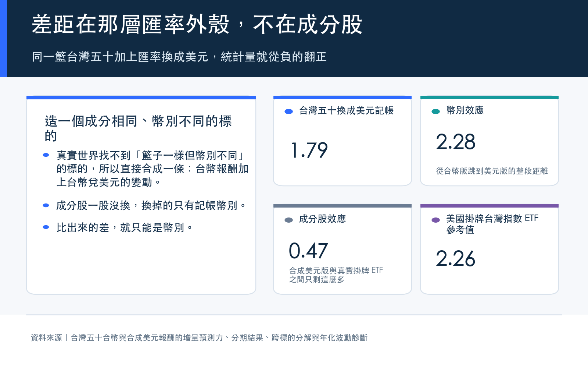The height and width of the screenshot is (368, 588).
Task: Select caption 從台幣版跳到美元版的整段距離
Action: click(x=492, y=171)
